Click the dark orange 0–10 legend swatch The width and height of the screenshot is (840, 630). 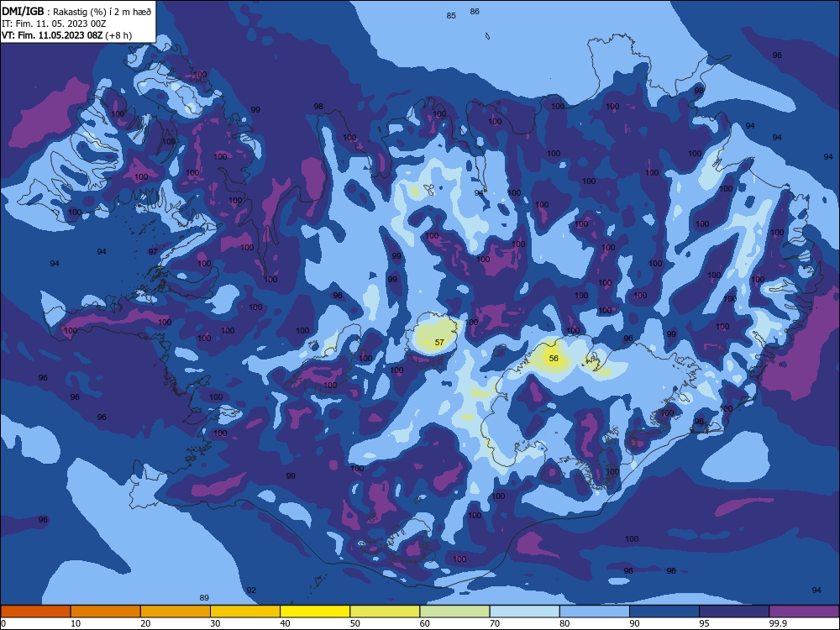click(35, 612)
